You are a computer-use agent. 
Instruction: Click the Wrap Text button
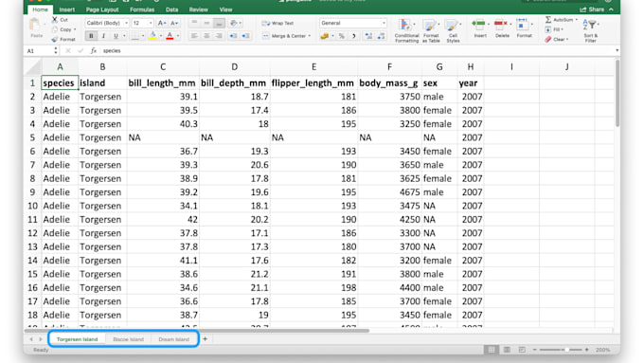coord(277,24)
